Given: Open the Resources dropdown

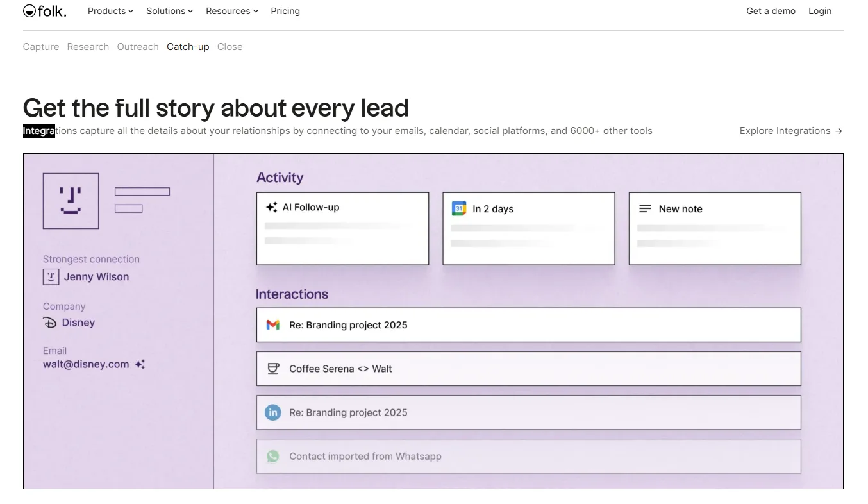Looking at the screenshot, I should (x=232, y=11).
